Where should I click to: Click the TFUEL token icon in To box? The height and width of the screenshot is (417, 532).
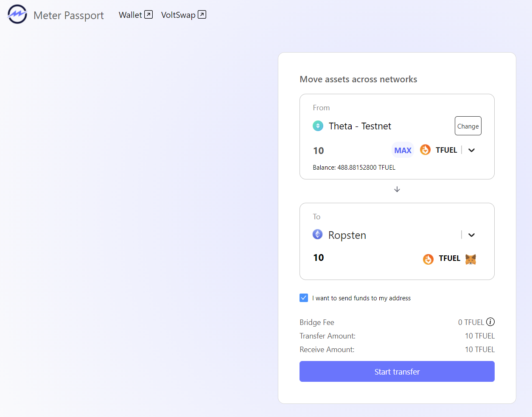(x=428, y=259)
